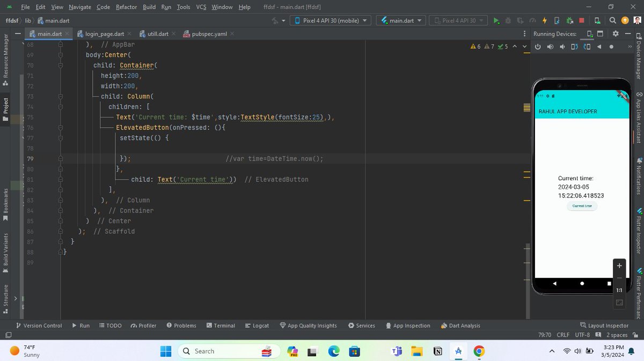Screen dimensions: 644x361
Task: Stop the running app with red square
Action: click(x=583, y=20)
